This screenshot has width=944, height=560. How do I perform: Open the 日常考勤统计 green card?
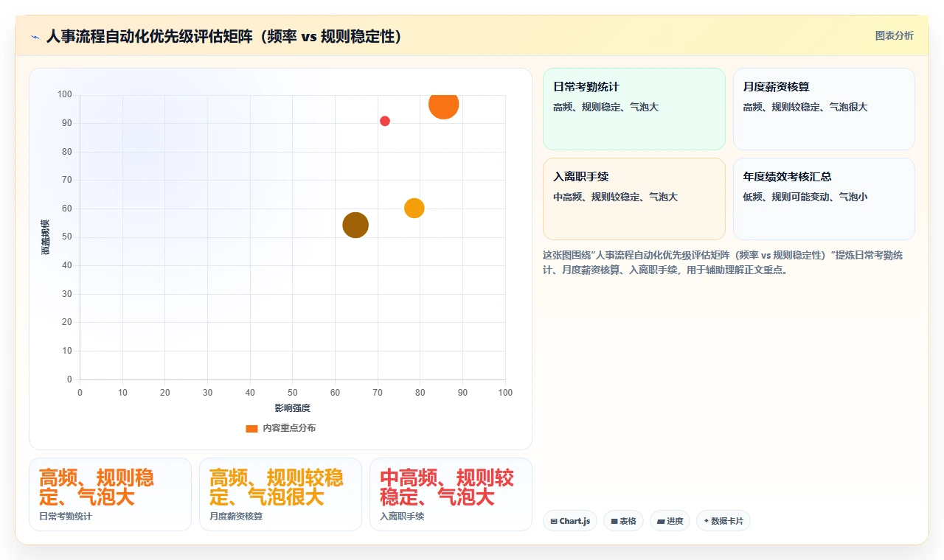pyautogui.click(x=634, y=109)
